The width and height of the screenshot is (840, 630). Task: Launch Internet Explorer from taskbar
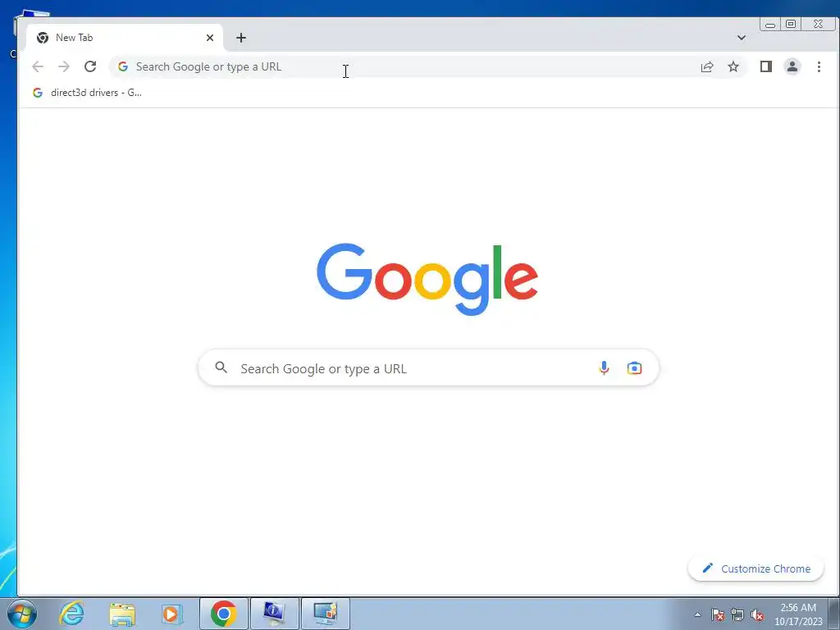pyautogui.click(x=72, y=614)
